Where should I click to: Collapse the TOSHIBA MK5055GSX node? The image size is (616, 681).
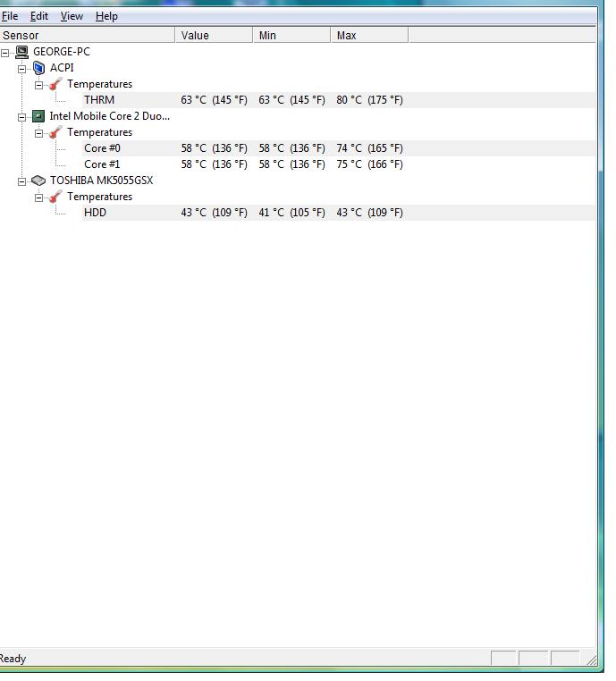(21, 181)
